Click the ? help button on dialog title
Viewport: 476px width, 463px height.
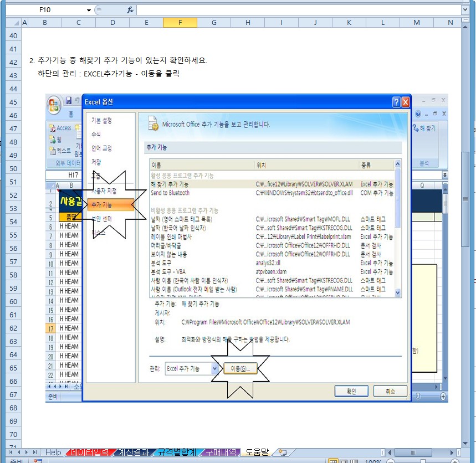coord(396,102)
